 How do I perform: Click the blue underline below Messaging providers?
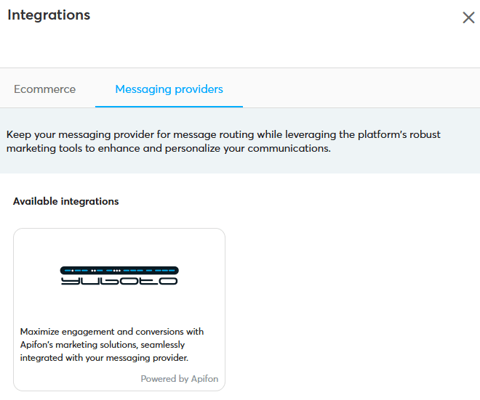click(x=169, y=107)
